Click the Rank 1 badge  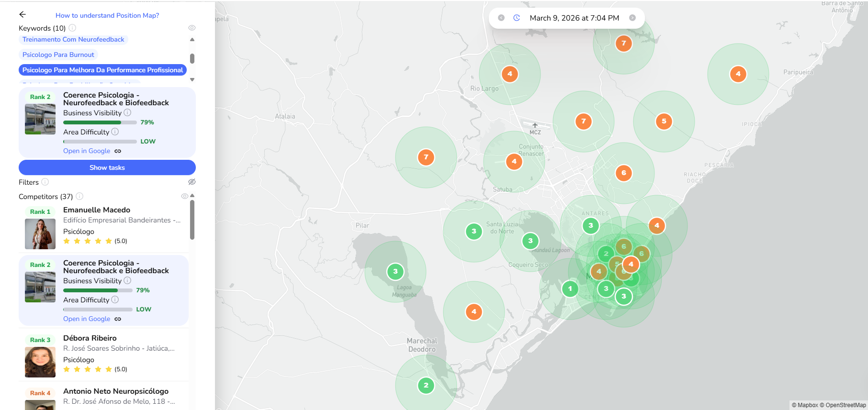(x=40, y=211)
